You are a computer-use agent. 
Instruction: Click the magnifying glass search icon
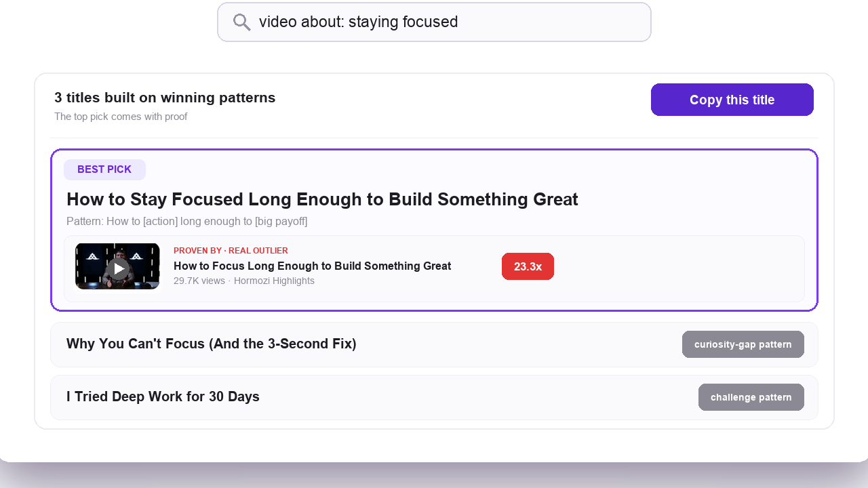[242, 22]
